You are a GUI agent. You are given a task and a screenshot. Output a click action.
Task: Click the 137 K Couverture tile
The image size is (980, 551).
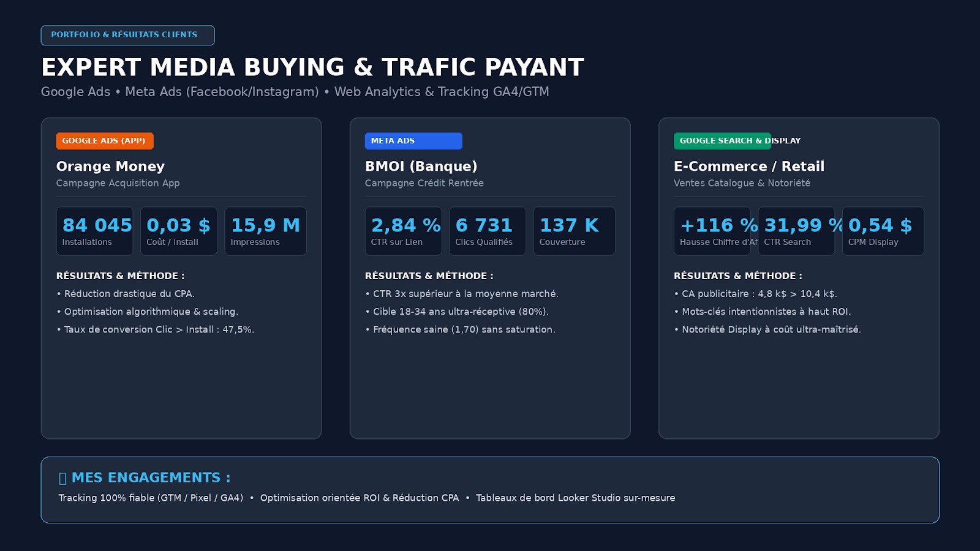coord(575,231)
